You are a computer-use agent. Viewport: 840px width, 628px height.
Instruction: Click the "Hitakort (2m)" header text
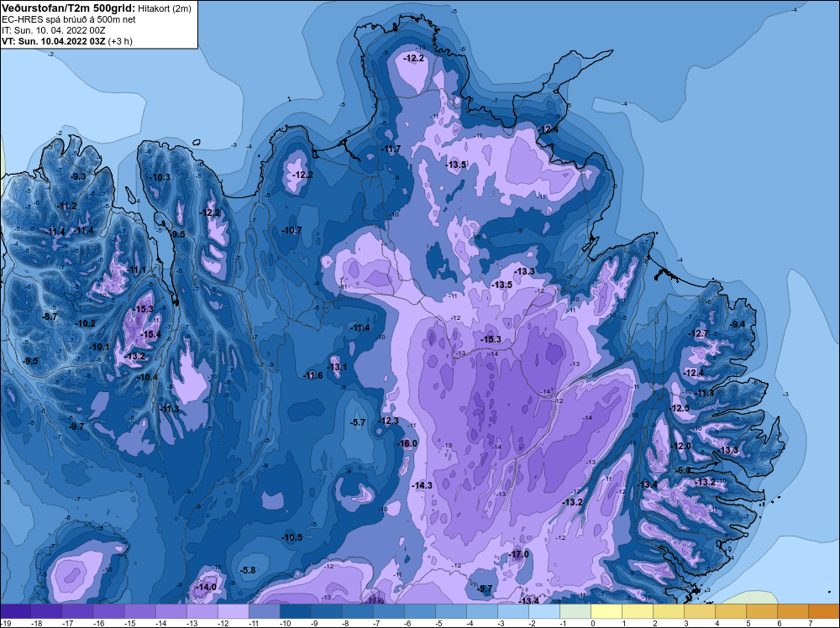[x=165, y=8]
